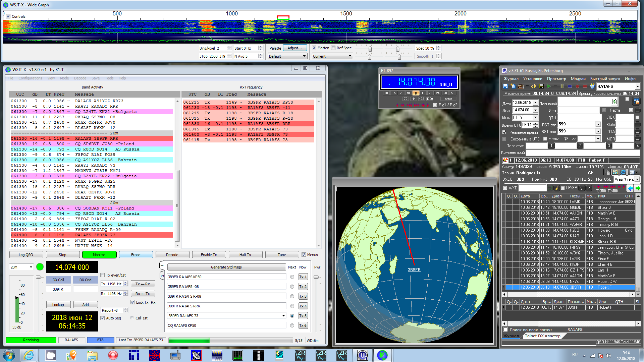Click the blue floppy save icon in logger toolbar
This screenshot has height=362, width=644.
click(505, 86)
